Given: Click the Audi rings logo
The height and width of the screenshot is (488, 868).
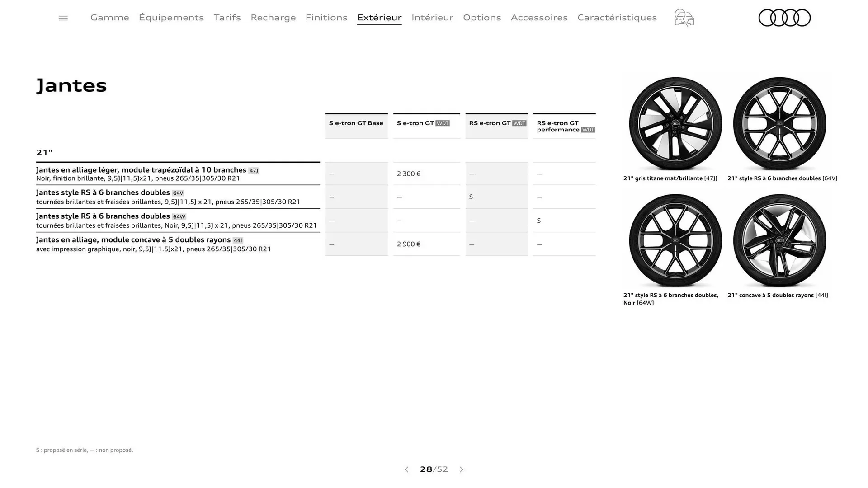Looking at the screenshot, I should [784, 18].
